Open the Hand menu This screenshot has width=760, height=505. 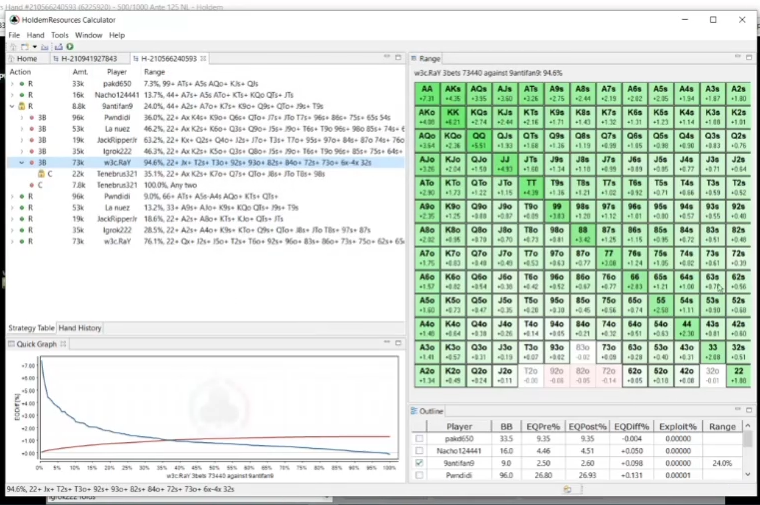click(35, 35)
